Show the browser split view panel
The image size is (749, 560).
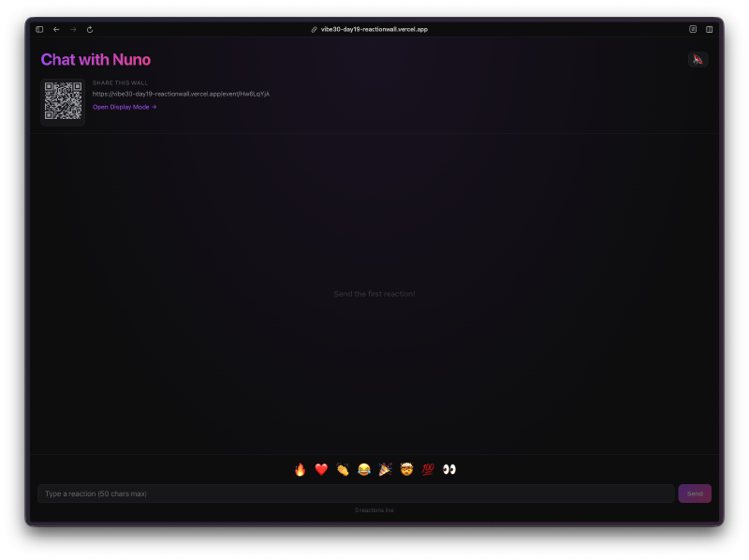[x=709, y=29]
